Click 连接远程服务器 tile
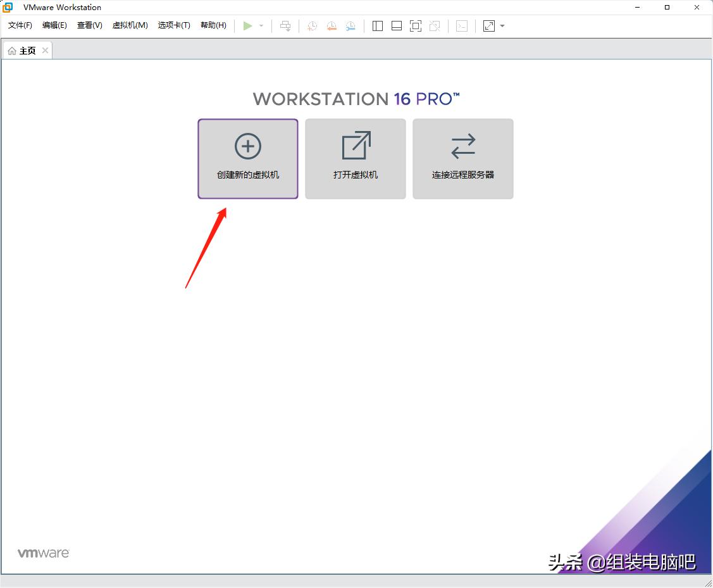 tap(463, 159)
